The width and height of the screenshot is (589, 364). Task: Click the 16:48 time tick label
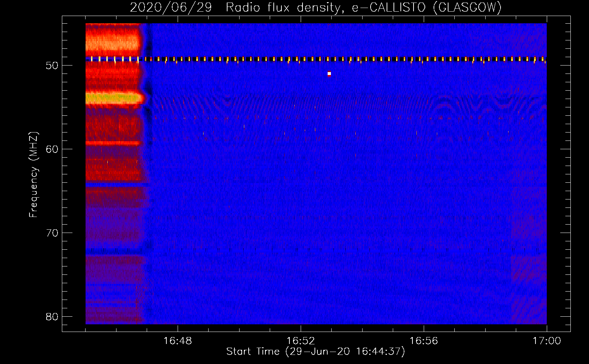(x=178, y=341)
